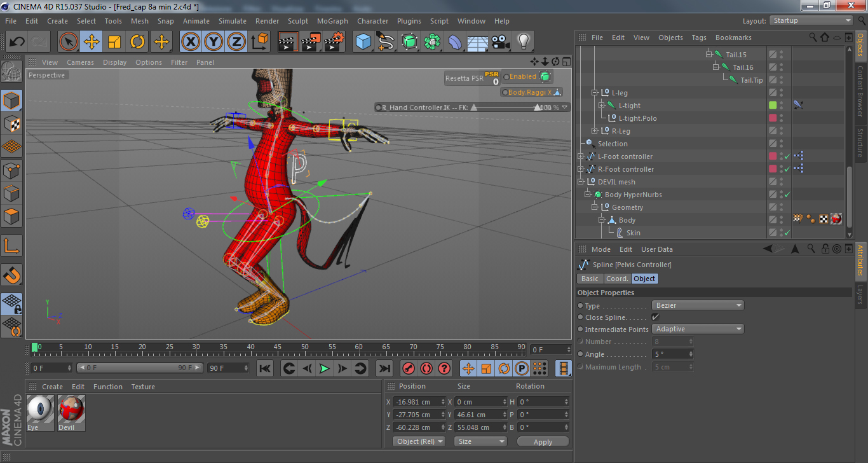This screenshot has width=868, height=463.
Task: Click the Undo arrow icon
Action: [x=17, y=42]
